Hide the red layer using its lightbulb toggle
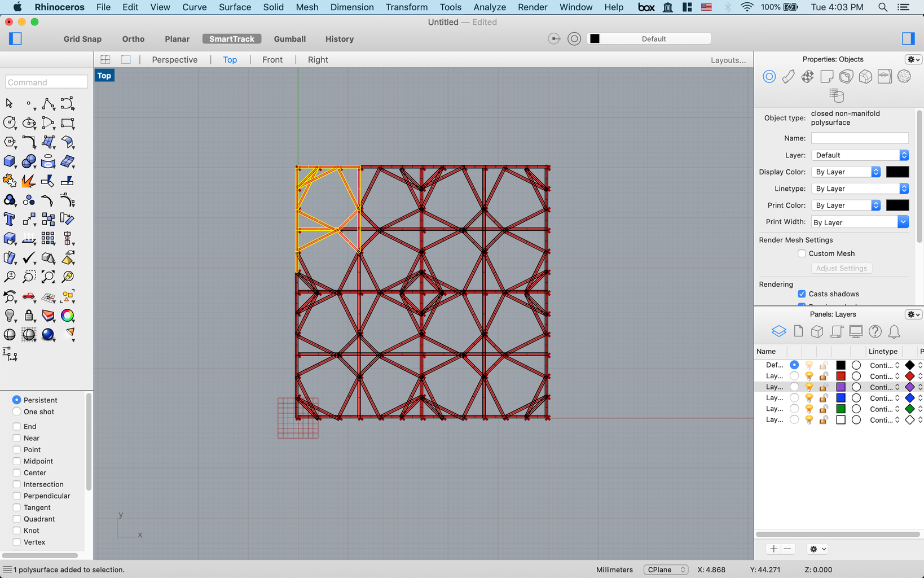Screen dimensions: 924x578 (808, 376)
